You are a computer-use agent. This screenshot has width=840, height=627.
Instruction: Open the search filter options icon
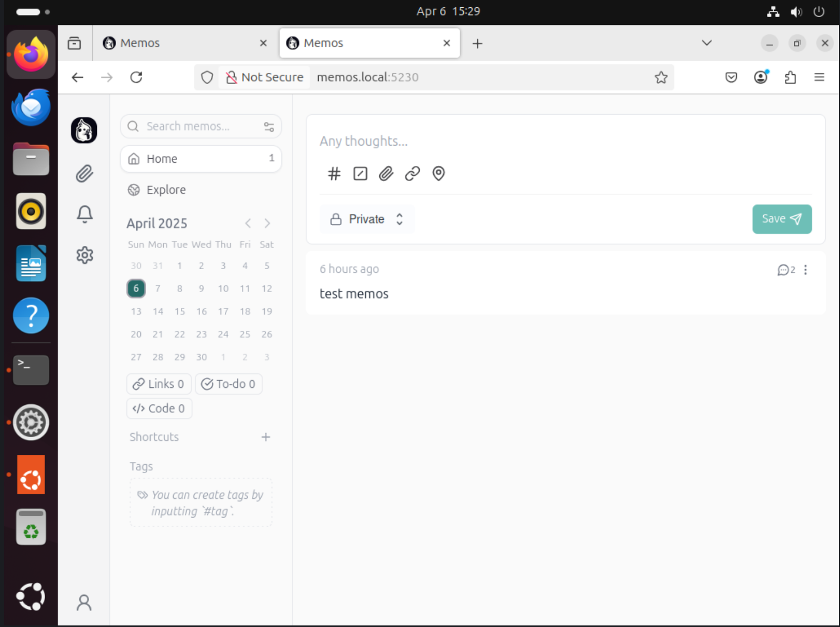click(x=269, y=127)
